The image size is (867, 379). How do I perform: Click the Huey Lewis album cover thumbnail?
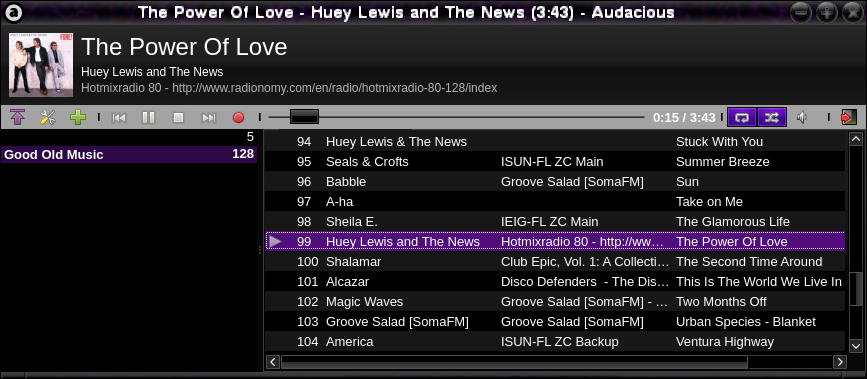41,64
